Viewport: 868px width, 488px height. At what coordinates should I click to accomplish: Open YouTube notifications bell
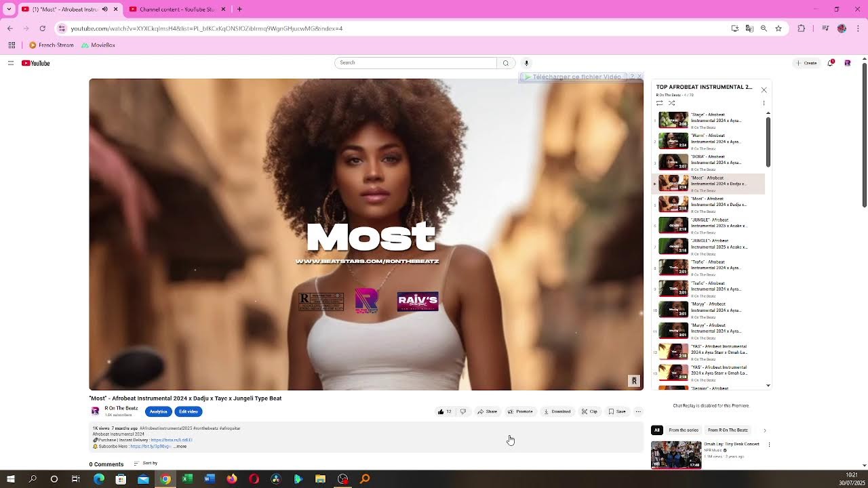pos(831,63)
